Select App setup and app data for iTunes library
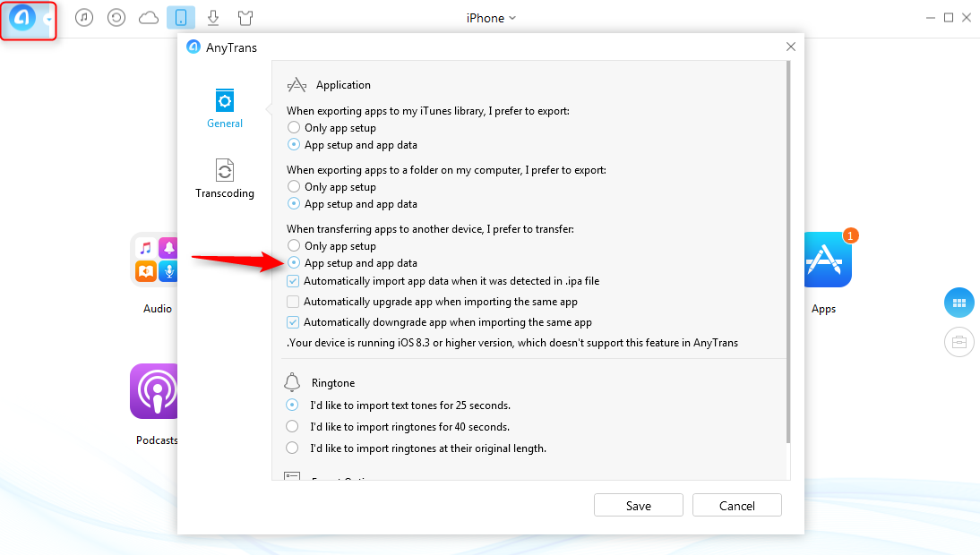 [x=294, y=144]
